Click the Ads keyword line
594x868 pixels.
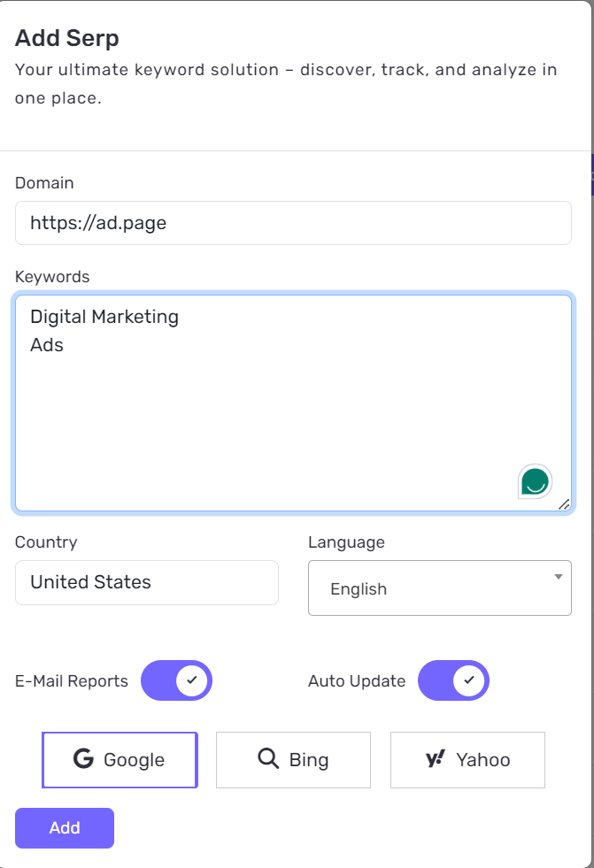click(x=47, y=345)
